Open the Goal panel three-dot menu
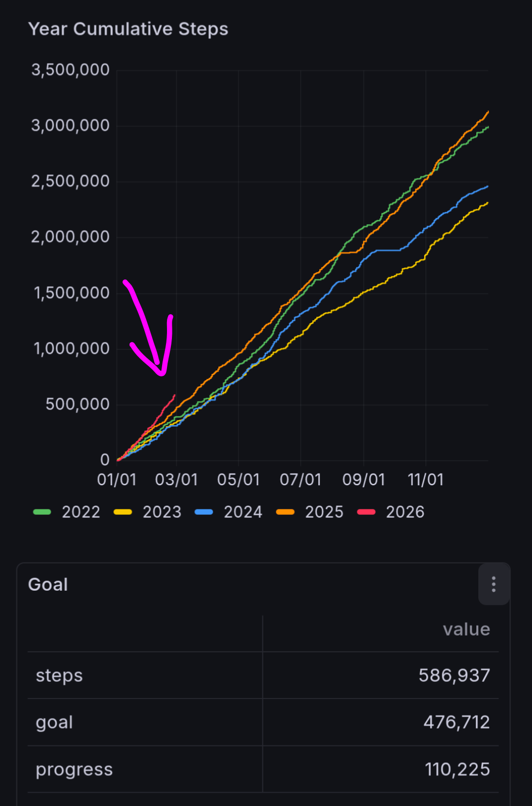 pos(494,584)
